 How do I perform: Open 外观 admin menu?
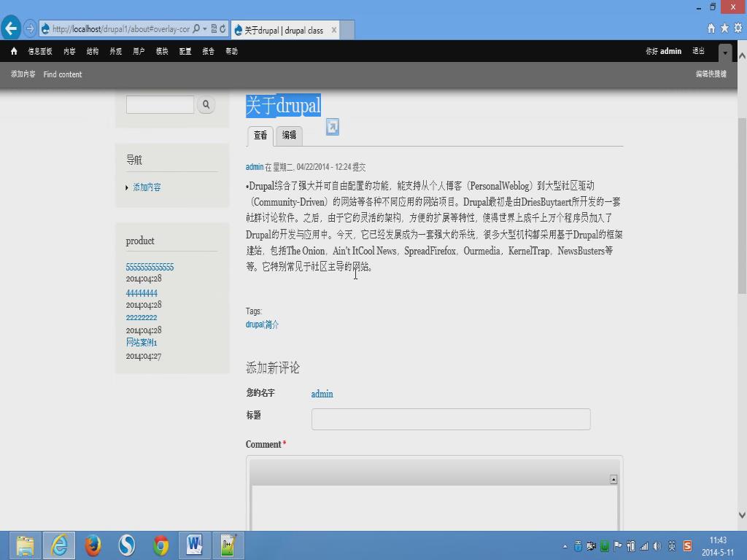(x=116, y=52)
